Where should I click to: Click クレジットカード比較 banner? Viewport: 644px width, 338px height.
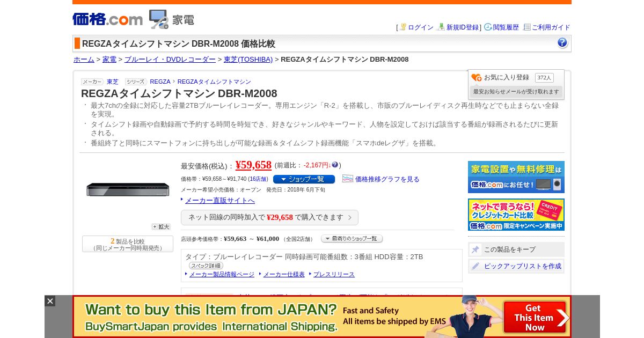pyautogui.click(x=516, y=215)
